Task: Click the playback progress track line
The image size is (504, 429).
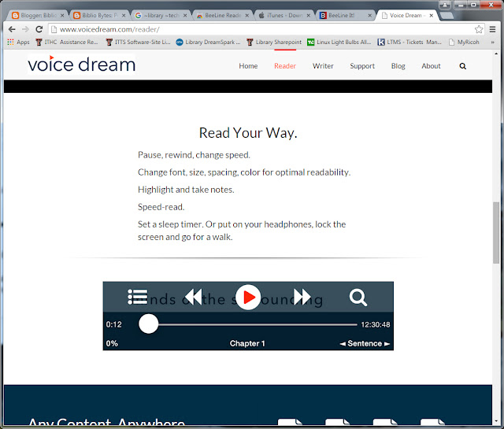Action: pos(258,324)
